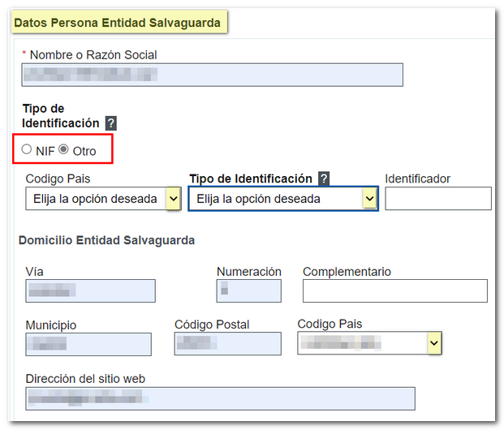Open help icon above the identification type dropdown

[324, 178]
